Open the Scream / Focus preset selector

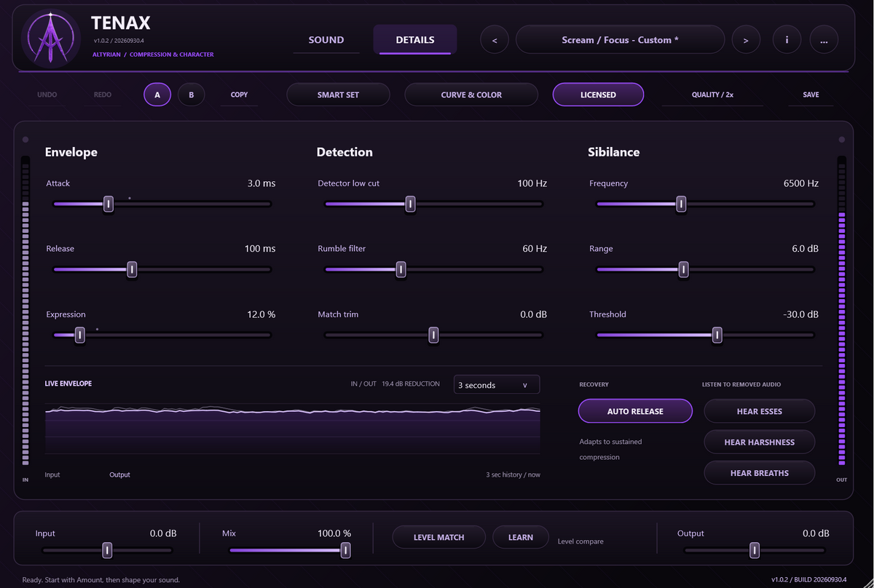pos(620,40)
